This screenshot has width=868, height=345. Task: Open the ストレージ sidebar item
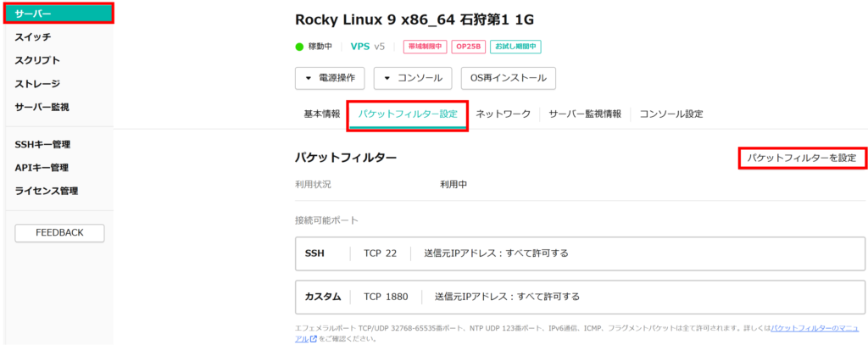pos(37,84)
